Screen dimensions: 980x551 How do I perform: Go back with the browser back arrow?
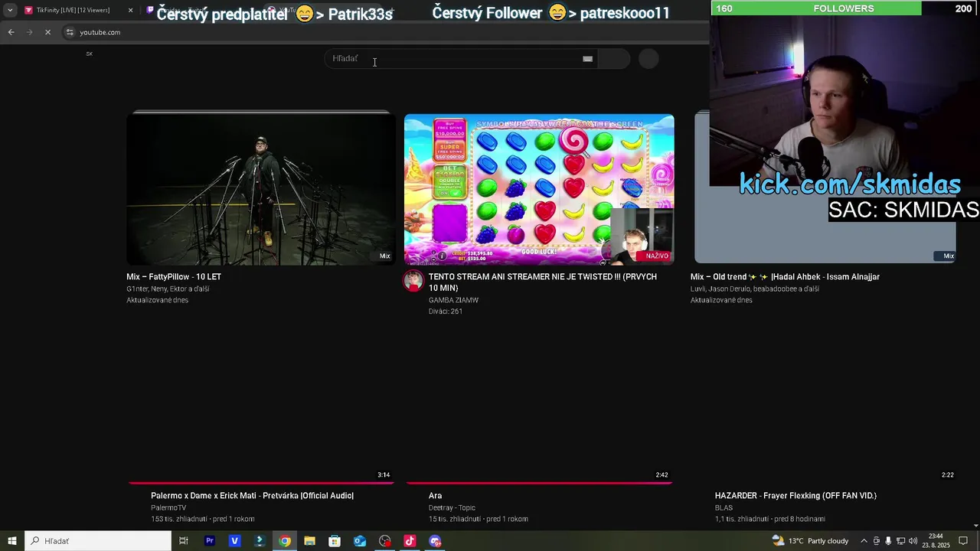tap(11, 32)
